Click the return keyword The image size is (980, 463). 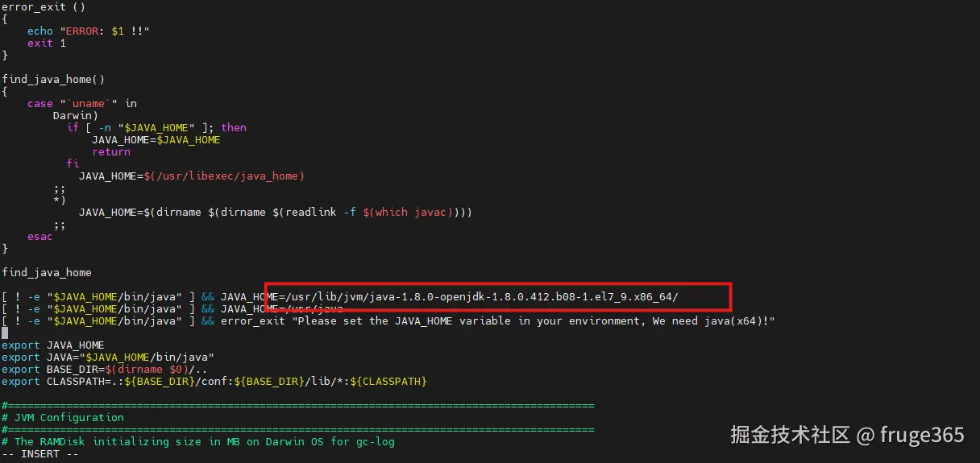pos(111,151)
